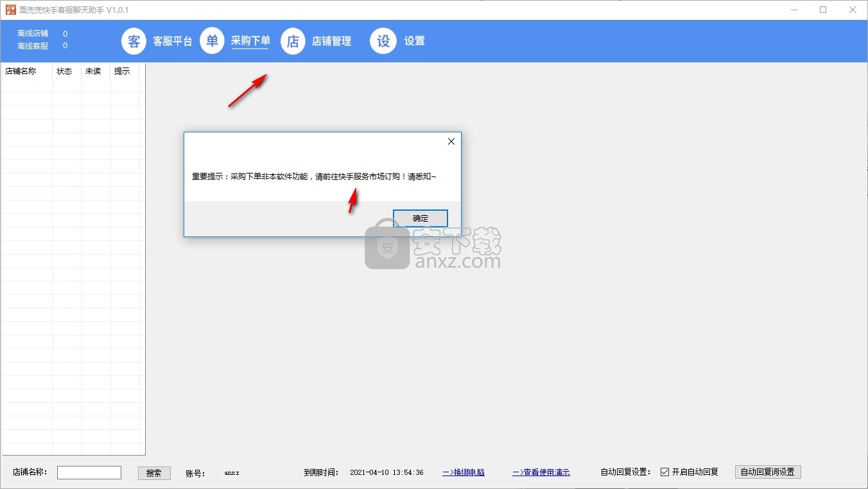The image size is (868, 489).
Task: Open the 设置 tab
Action: tap(414, 41)
